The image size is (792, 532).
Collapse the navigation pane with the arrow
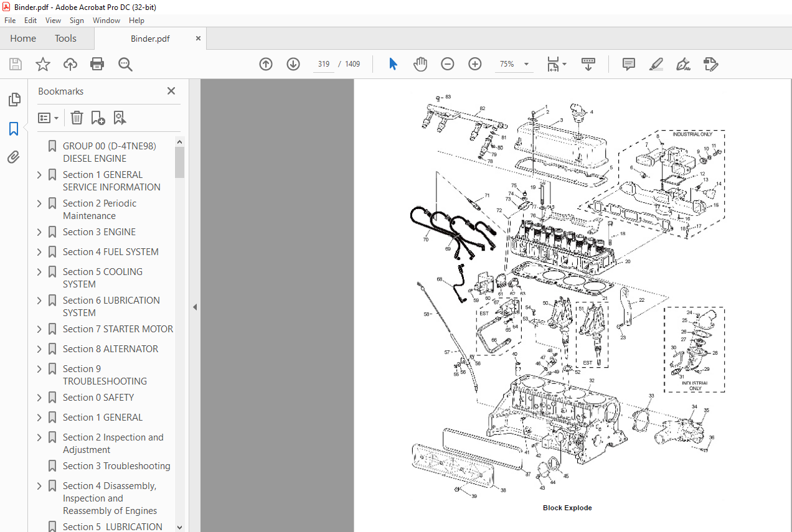194,307
